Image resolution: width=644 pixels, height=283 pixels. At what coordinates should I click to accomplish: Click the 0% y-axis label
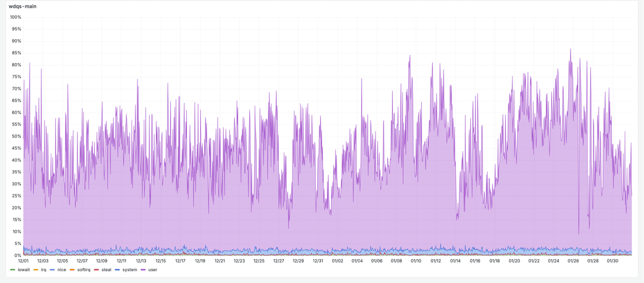[18, 255]
